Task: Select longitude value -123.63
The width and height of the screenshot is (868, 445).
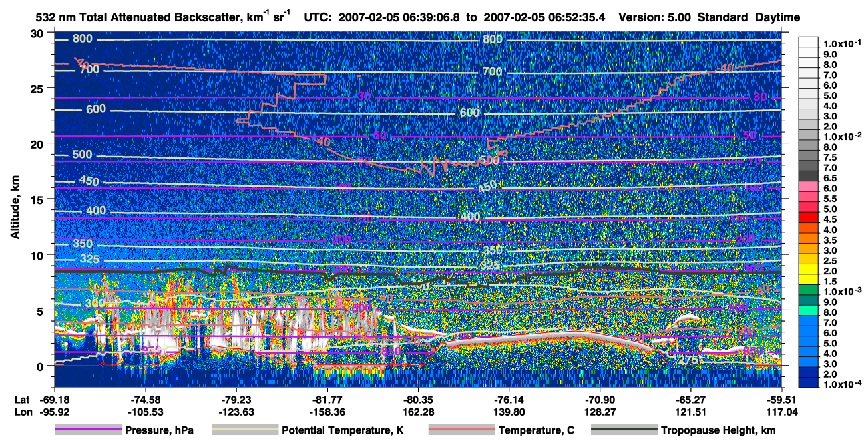Action: (x=236, y=412)
